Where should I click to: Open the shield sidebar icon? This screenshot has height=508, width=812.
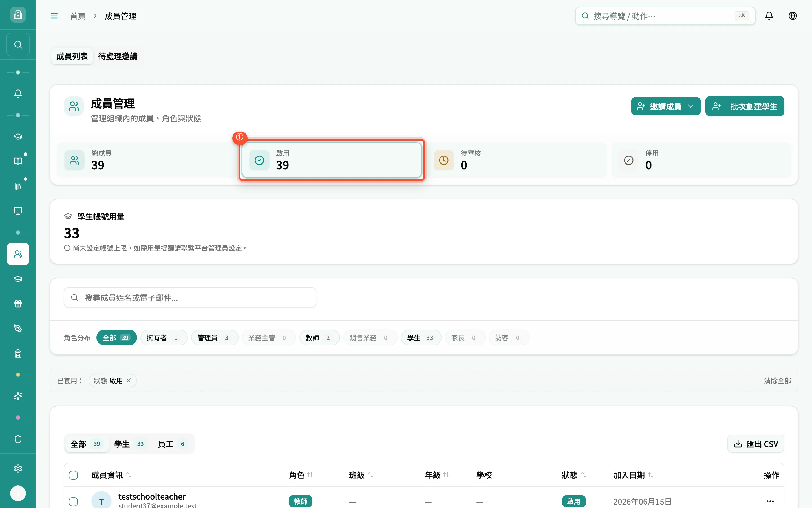tap(18, 439)
